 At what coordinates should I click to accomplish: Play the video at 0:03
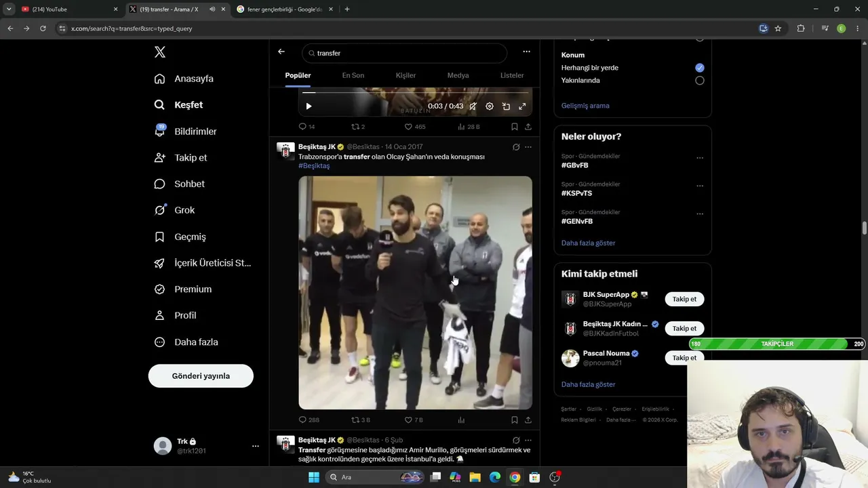point(309,106)
